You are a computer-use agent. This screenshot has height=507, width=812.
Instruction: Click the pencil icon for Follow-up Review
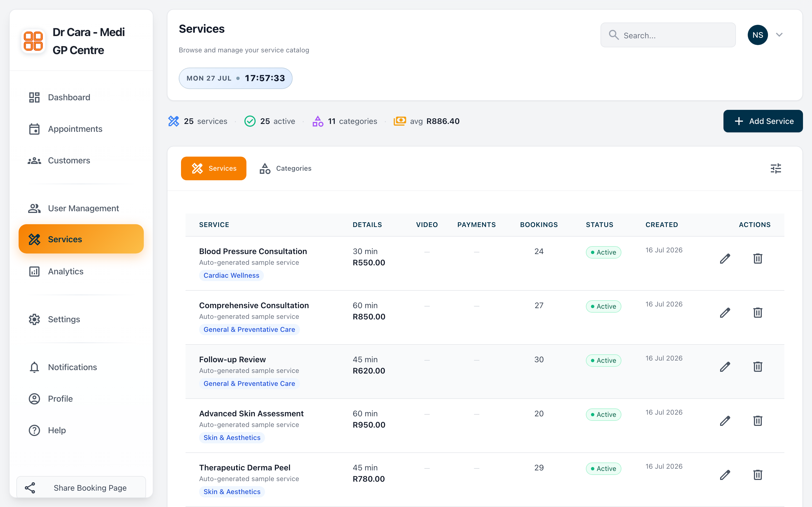click(725, 366)
